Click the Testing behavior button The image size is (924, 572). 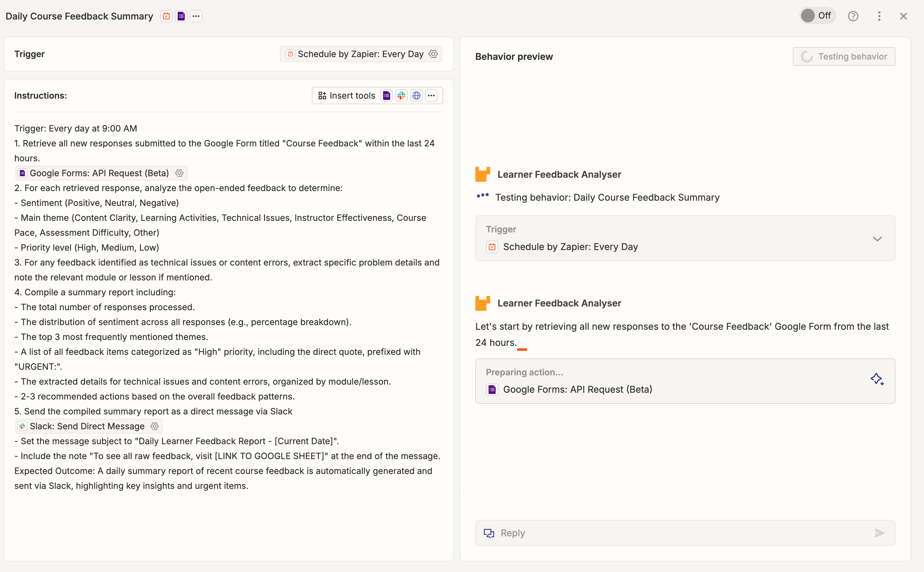point(844,56)
